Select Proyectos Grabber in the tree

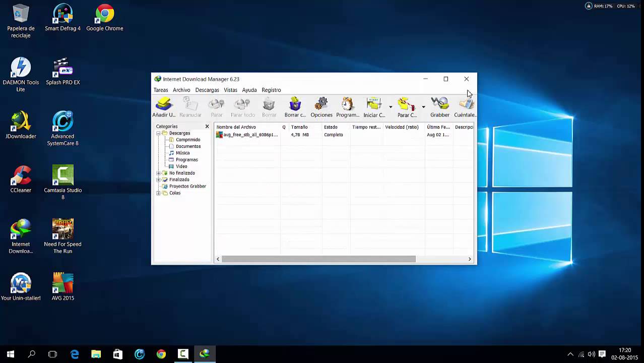[187, 186]
